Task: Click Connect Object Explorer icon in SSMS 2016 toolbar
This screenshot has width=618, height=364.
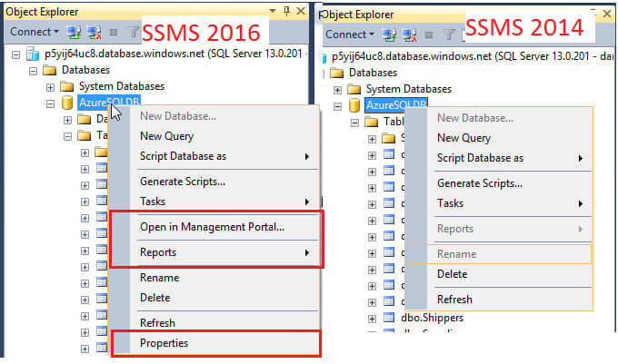Action: (x=74, y=33)
